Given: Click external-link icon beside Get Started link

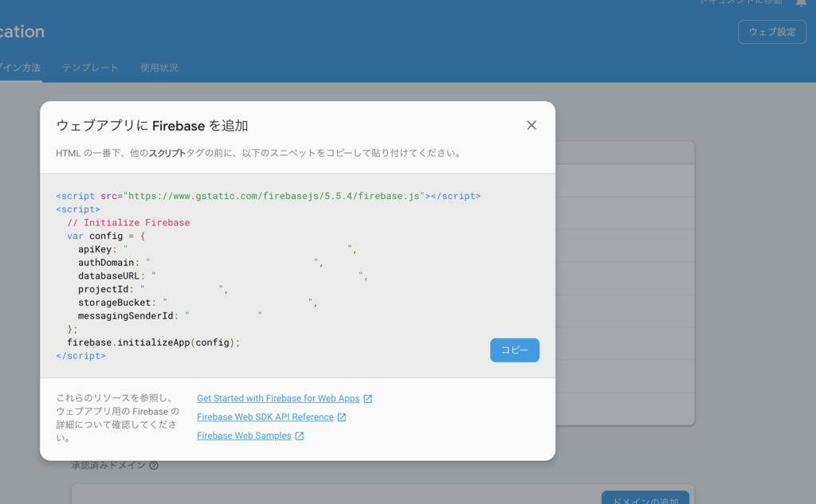Looking at the screenshot, I should (368, 398).
